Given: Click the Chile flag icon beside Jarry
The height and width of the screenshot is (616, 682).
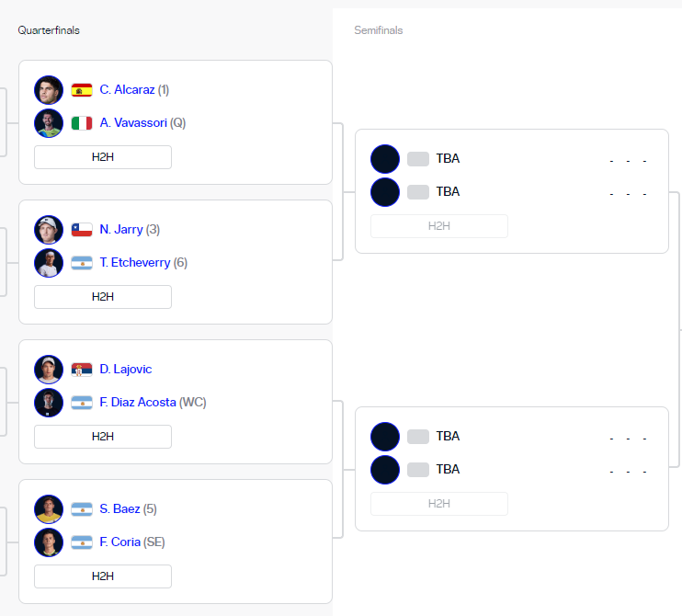Looking at the screenshot, I should click(x=82, y=230).
